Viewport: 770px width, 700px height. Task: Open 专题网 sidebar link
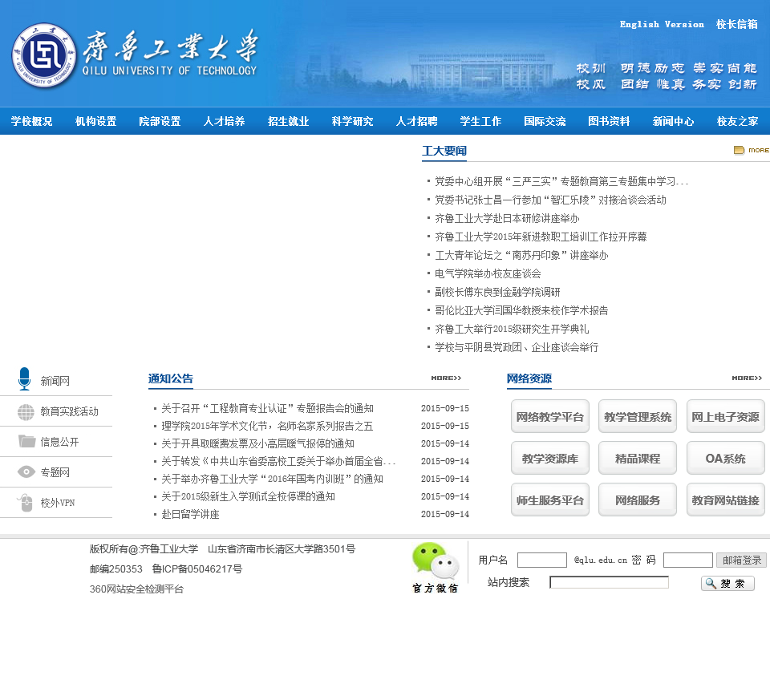(x=55, y=472)
